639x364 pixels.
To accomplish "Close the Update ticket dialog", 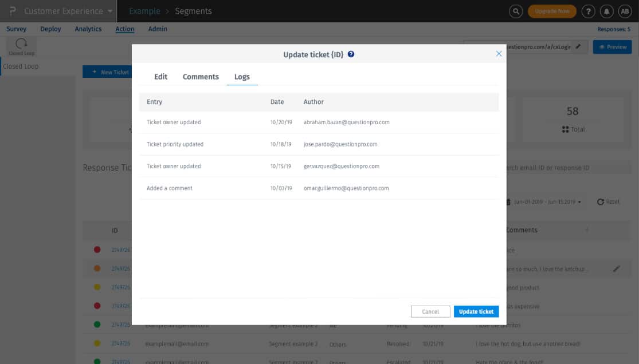I will click(x=499, y=54).
